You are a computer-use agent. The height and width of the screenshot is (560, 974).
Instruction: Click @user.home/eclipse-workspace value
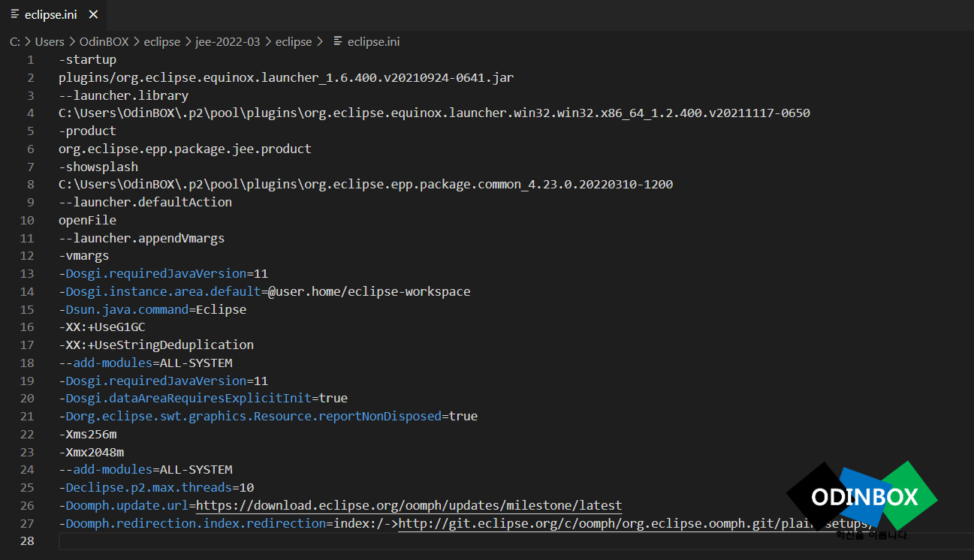point(369,292)
